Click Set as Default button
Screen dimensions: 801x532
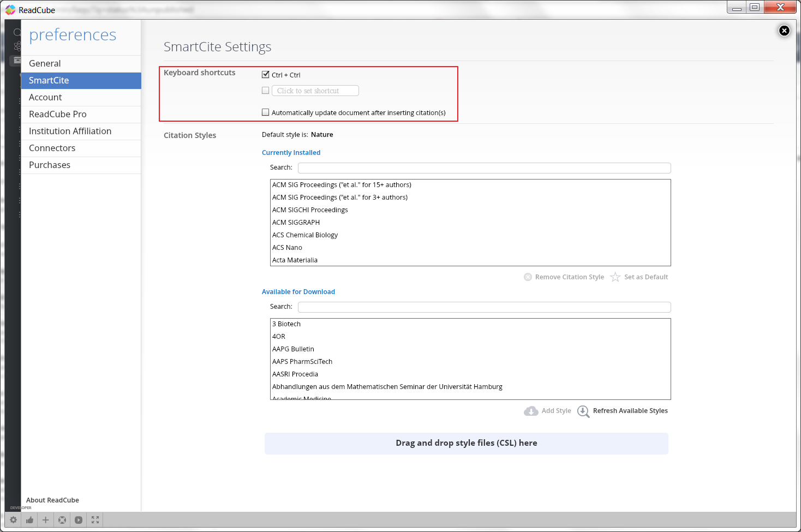(639, 277)
